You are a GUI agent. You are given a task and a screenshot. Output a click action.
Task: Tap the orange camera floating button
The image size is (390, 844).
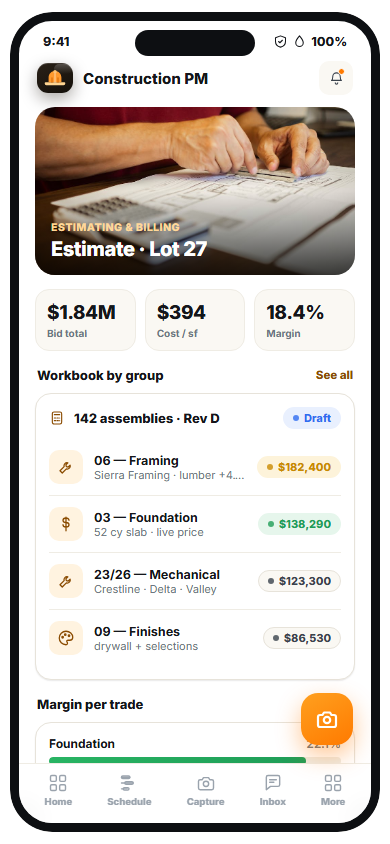point(327,719)
